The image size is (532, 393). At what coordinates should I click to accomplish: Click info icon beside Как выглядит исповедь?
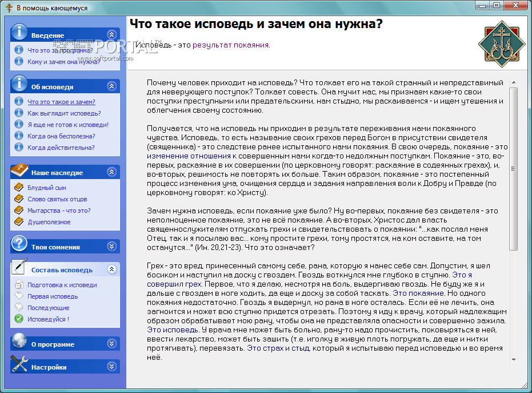tap(19, 113)
